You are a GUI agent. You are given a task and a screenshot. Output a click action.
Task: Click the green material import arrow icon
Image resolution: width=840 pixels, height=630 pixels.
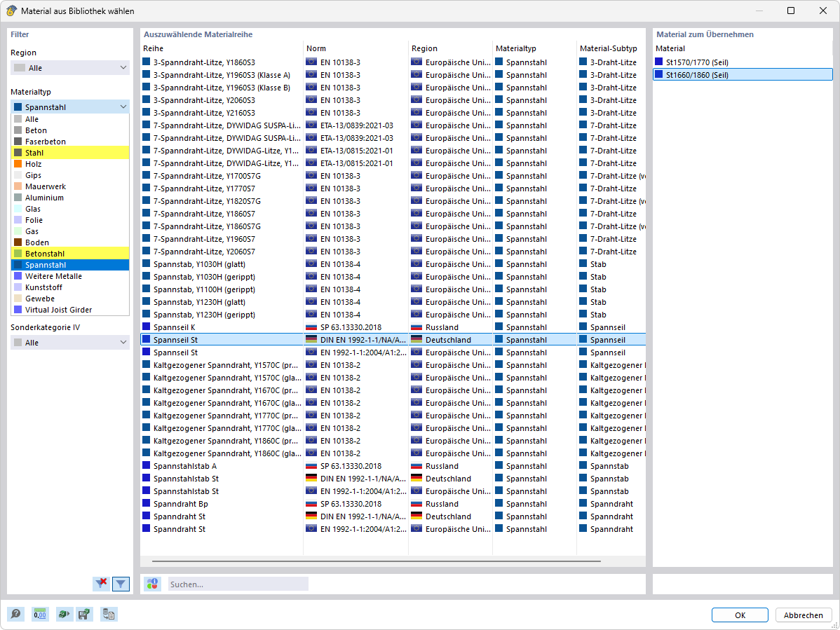coord(64,614)
